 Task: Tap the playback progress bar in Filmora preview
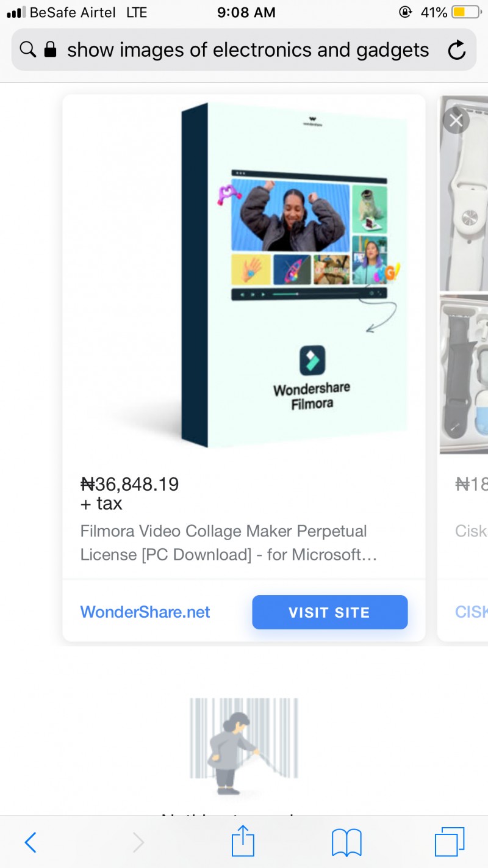[x=287, y=293]
